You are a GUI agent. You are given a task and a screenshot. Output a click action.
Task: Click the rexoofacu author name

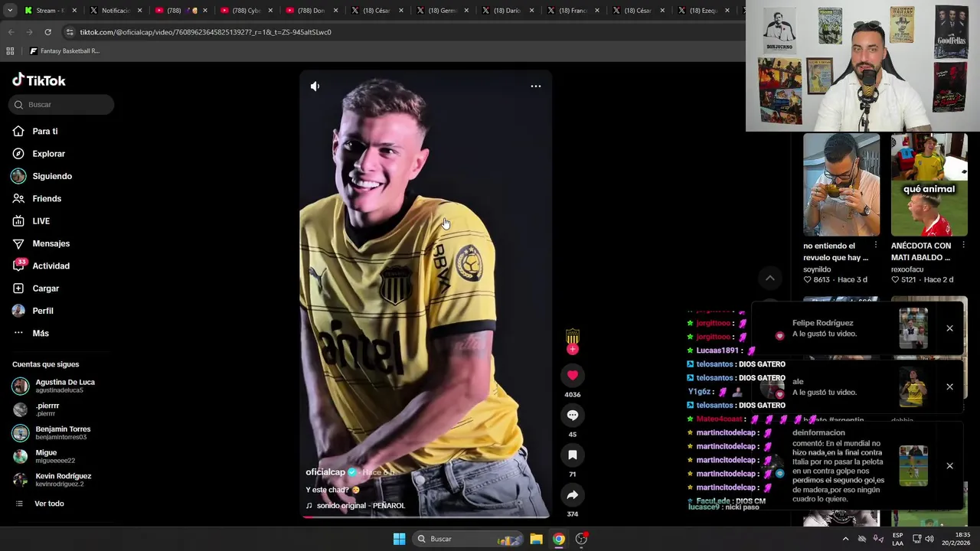point(907,269)
